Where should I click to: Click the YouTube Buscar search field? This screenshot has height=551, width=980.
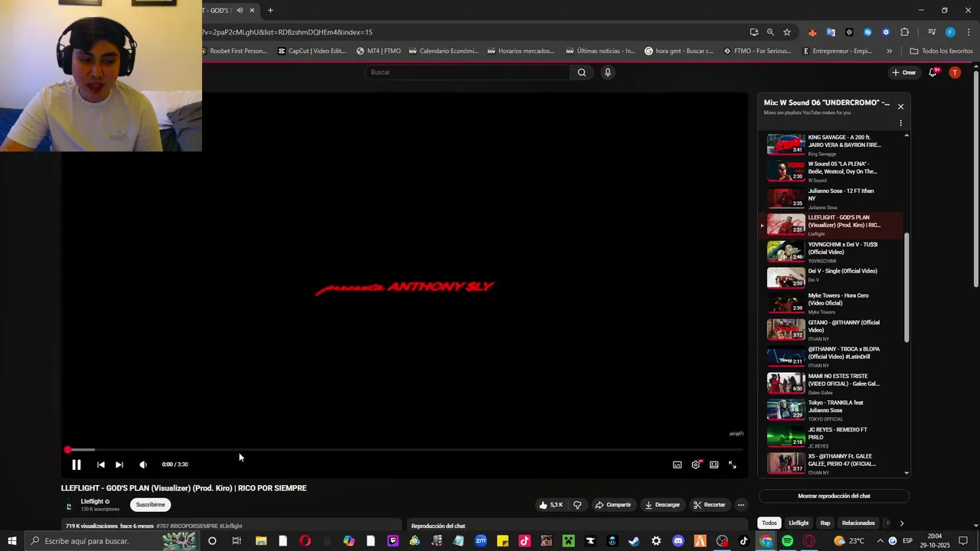coord(467,73)
